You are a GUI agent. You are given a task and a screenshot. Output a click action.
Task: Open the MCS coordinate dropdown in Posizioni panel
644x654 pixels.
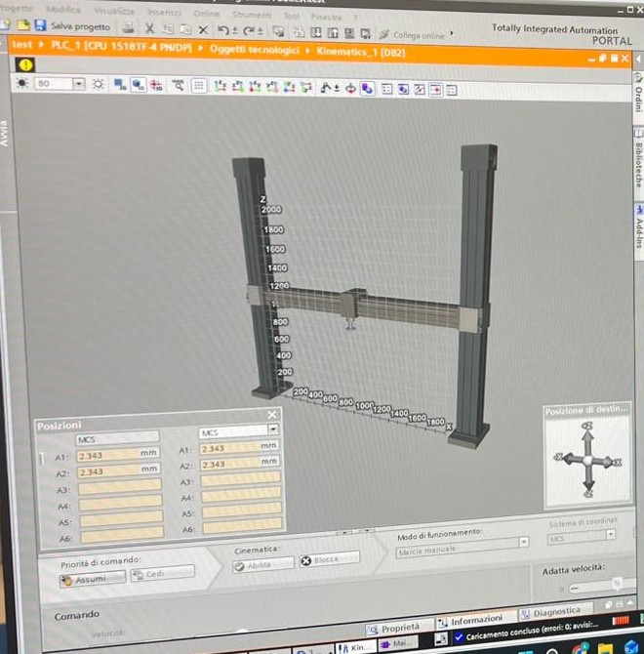coord(273,429)
